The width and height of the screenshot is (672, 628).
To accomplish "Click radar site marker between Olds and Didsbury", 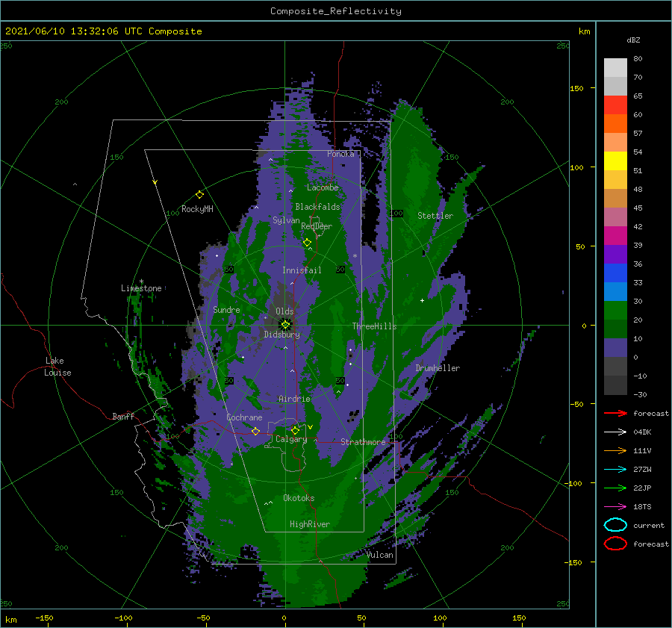I will pos(285,325).
